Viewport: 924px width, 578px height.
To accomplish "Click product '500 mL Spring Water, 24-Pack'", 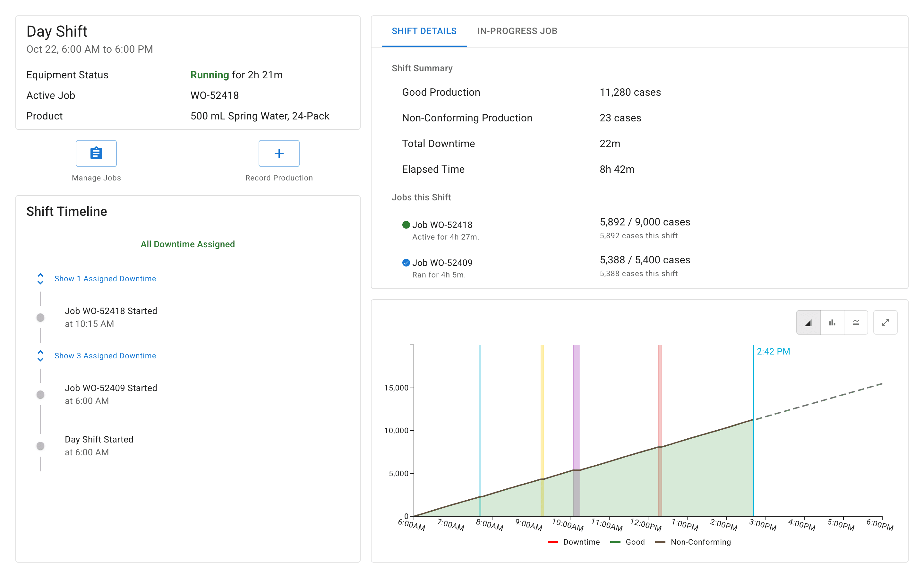I will (x=260, y=116).
